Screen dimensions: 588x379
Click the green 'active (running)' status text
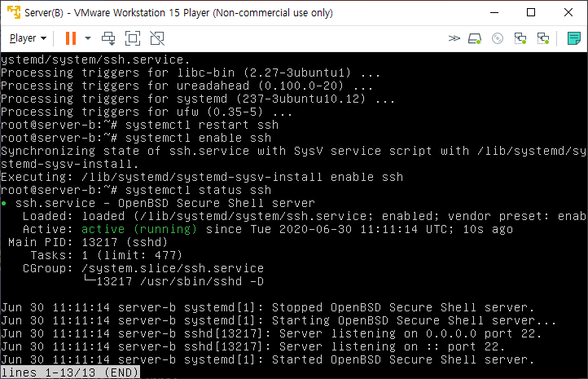139,229
